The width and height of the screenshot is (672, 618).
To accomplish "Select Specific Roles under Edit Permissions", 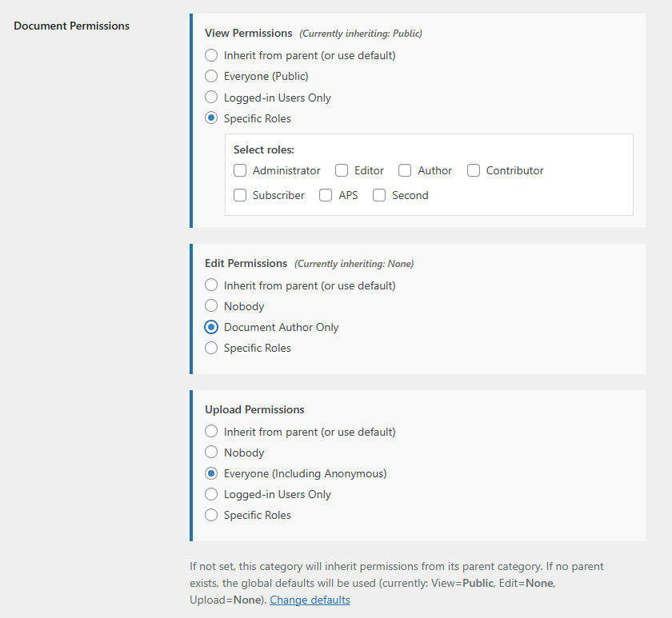I will 211,348.
